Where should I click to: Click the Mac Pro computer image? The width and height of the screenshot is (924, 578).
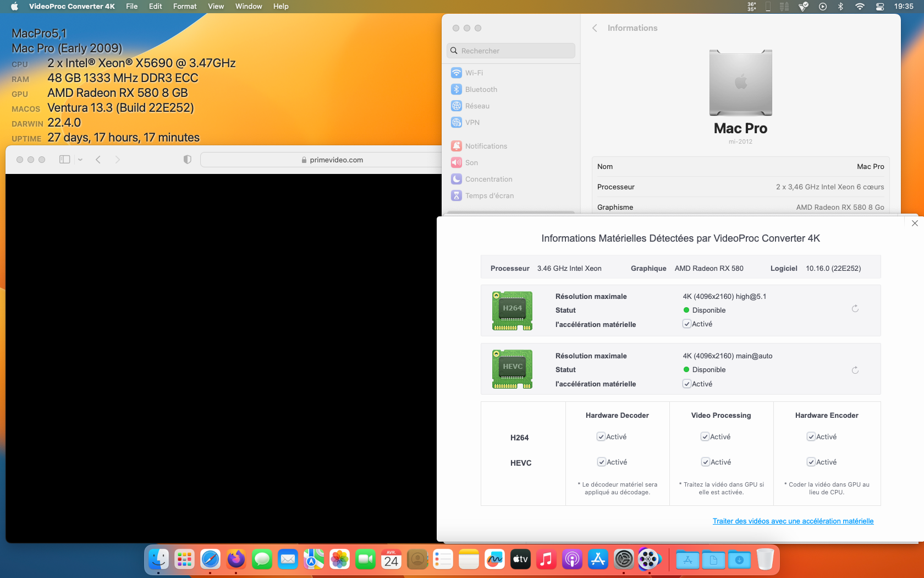[x=741, y=83]
